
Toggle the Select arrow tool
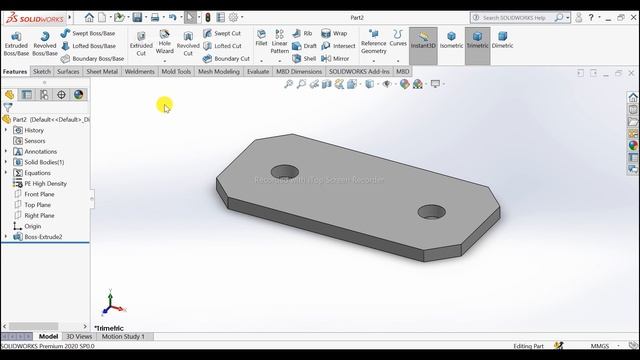[x=190, y=18]
